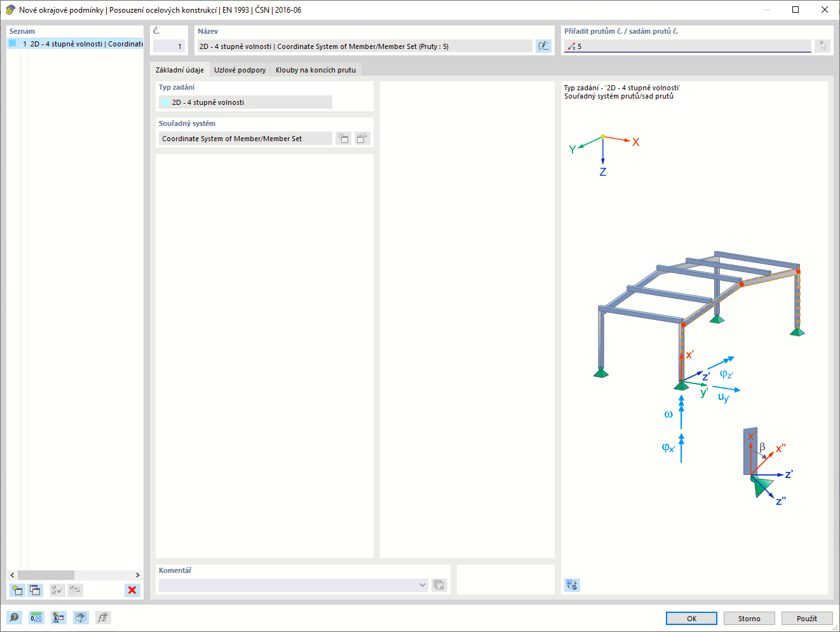Click the app icon in the title bar
Image resolution: width=840 pixels, height=632 pixels.
[x=10, y=10]
